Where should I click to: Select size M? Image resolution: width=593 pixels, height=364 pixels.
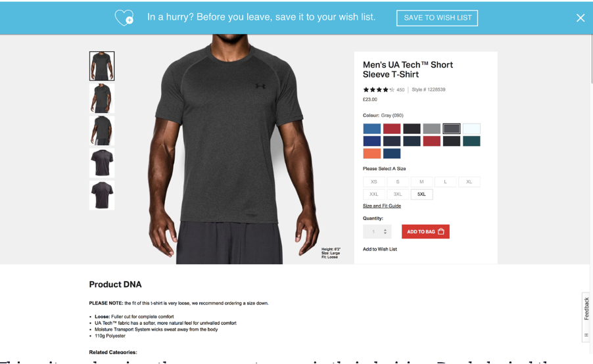(x=421, y=182)
